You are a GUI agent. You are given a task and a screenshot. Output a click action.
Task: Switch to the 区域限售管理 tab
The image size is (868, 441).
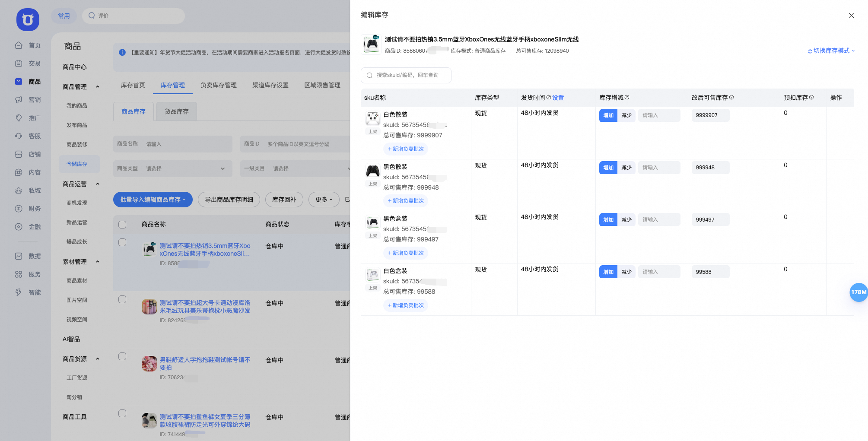[x=322, y=85]
